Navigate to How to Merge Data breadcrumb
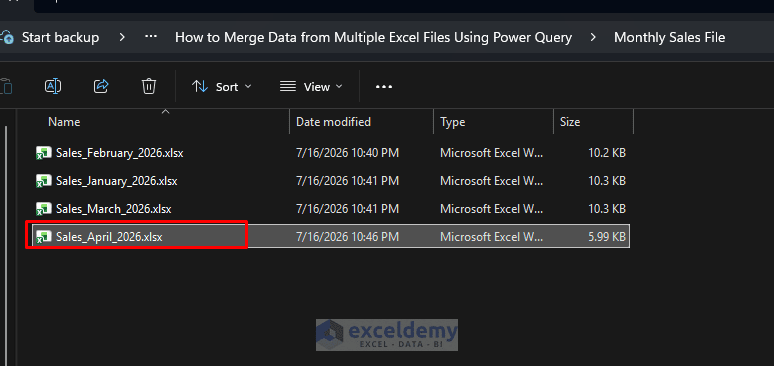This screenshot has width=774, height=366. [373, 38]
